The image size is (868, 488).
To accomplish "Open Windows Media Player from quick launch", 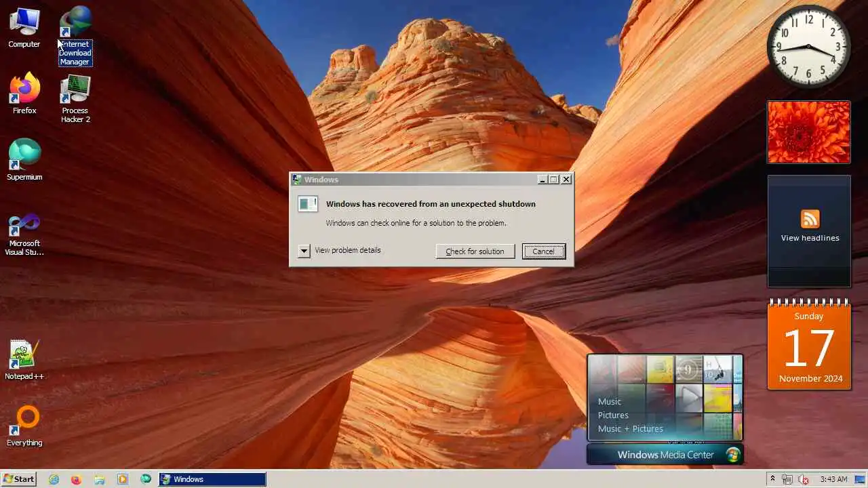I will (123, 479).
